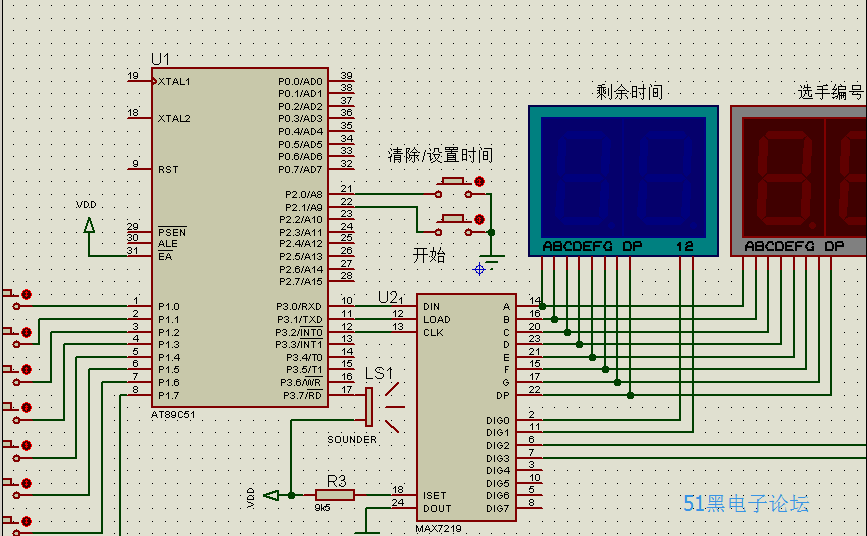
Task: Click the P2.1/A9 pin name
Action: pos(304,207)
